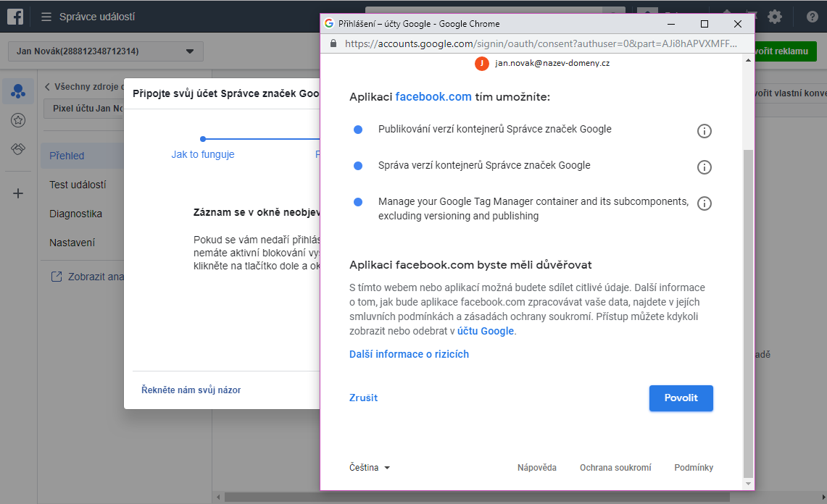Click the Facebook logo icon
827x504 pixels.
click(x=15, y=16)
